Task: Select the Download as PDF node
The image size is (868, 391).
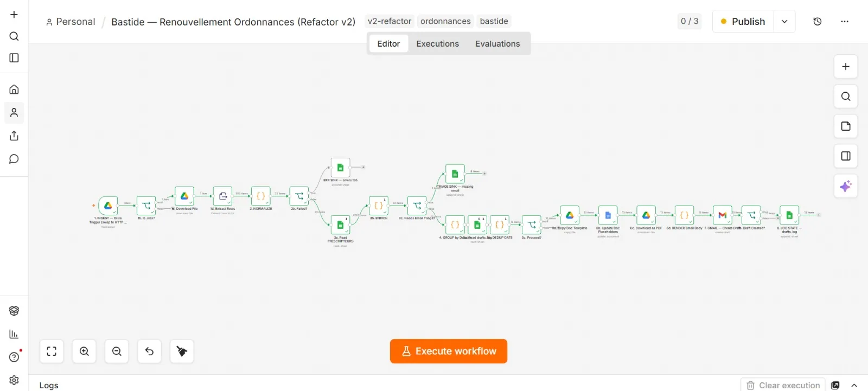Action: click(646, 215)
